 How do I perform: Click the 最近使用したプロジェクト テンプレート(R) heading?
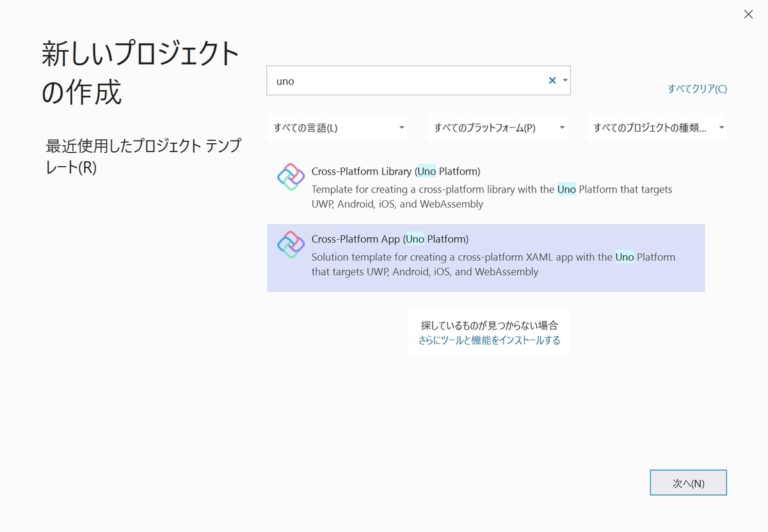(143, 157)
